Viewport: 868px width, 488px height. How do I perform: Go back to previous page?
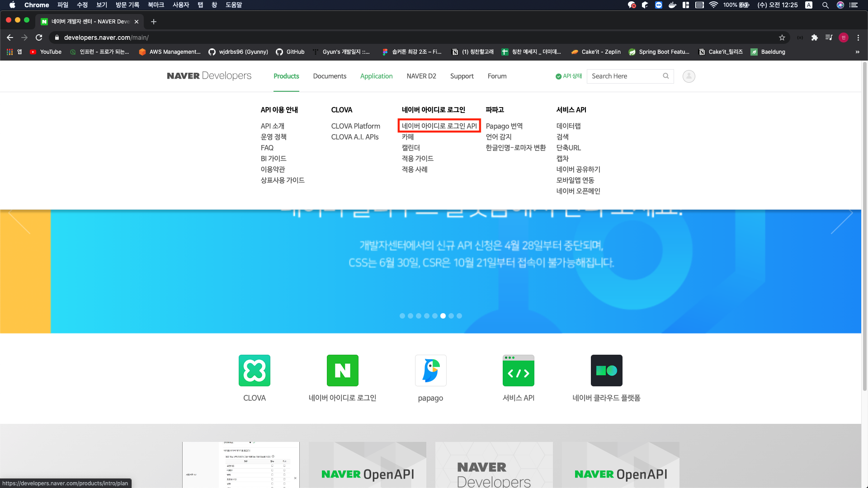click(10, 38)
